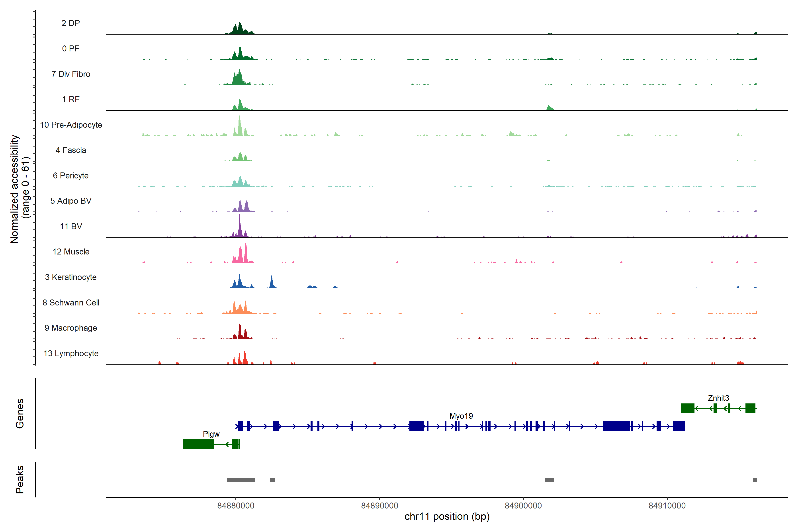Click the 10 Pre-Adipocyte track label
Image resolution: width=798 pixels, height=532 pixels.
71,125
